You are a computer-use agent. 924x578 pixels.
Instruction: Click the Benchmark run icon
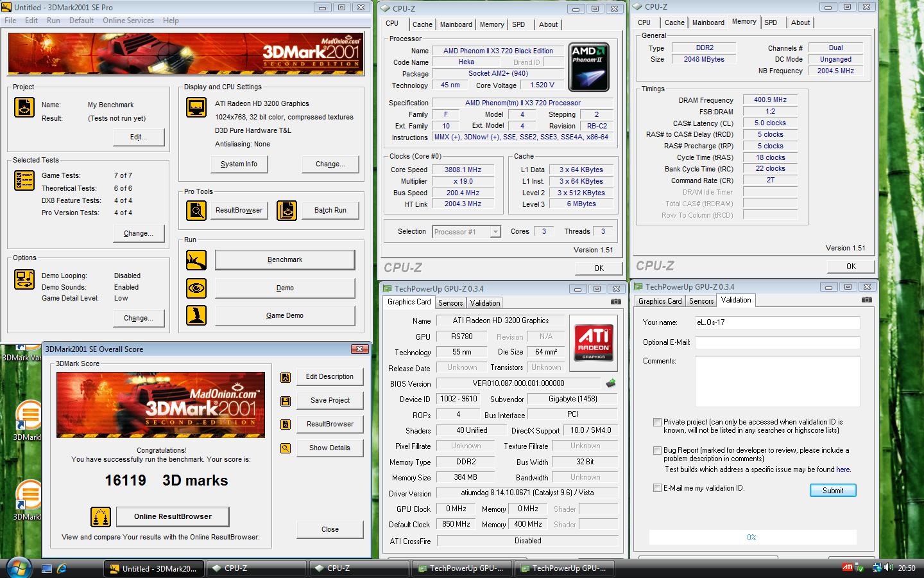pos(196,259)
